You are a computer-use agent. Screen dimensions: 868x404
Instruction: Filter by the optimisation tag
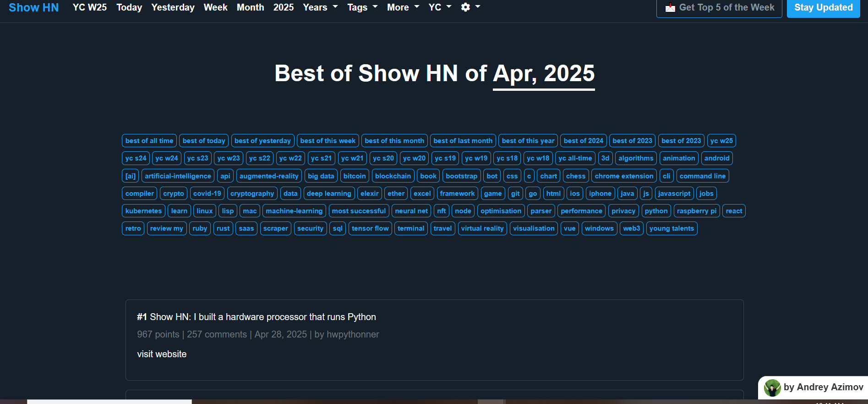click(x=501, y=211)
